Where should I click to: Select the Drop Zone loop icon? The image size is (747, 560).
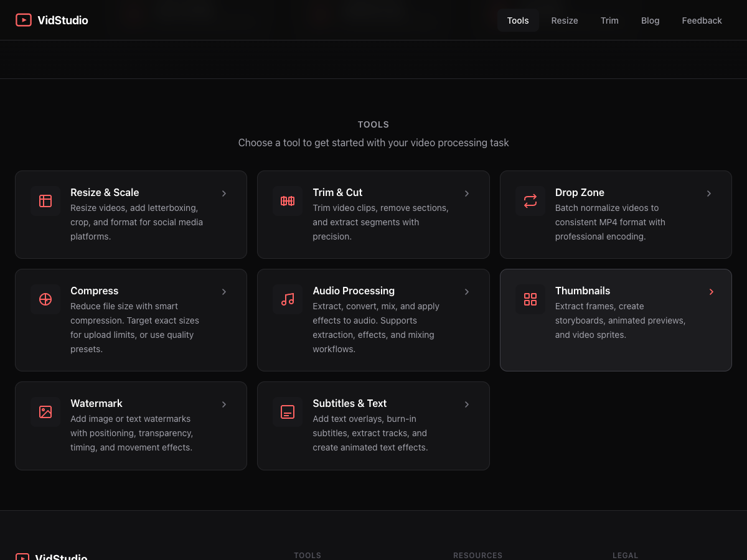[x=530, y=200]
